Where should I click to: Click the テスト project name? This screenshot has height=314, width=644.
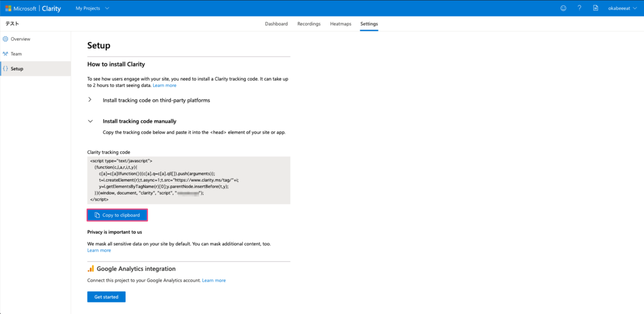pyautogui.click(x=12, y=24)
